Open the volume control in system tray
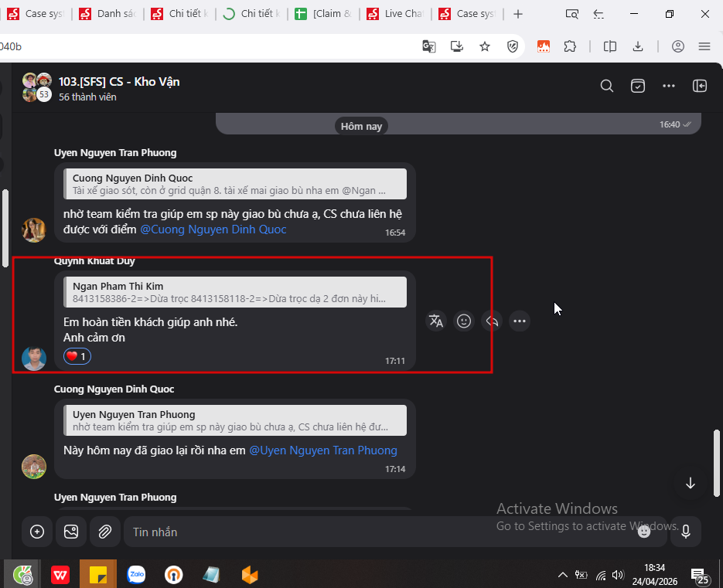Image resolution: width=723 pixels, height=588 pixels. coord(617,575)
